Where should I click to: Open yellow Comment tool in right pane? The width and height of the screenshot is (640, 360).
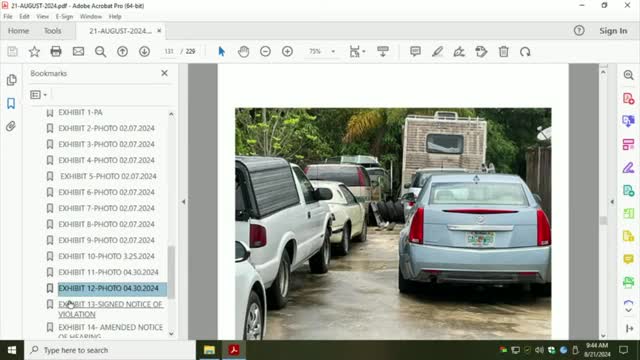(629, 259)
